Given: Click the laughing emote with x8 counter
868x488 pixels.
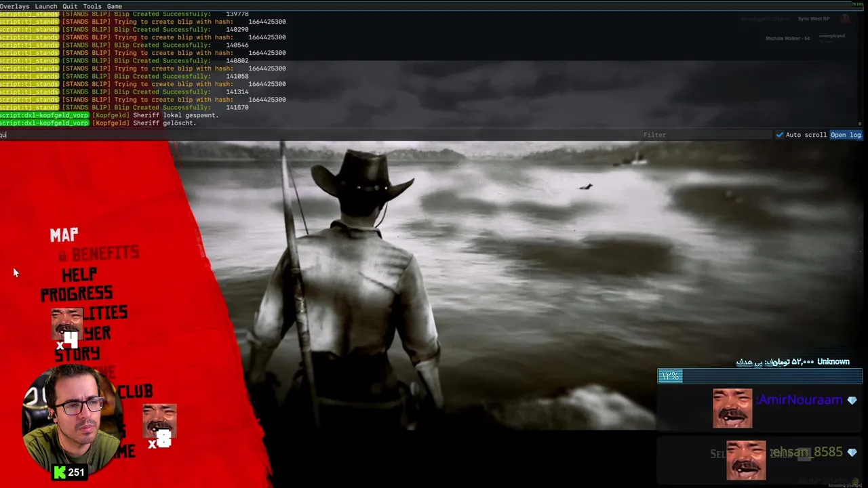Looking at the screenshot, I should pos(160,420).
